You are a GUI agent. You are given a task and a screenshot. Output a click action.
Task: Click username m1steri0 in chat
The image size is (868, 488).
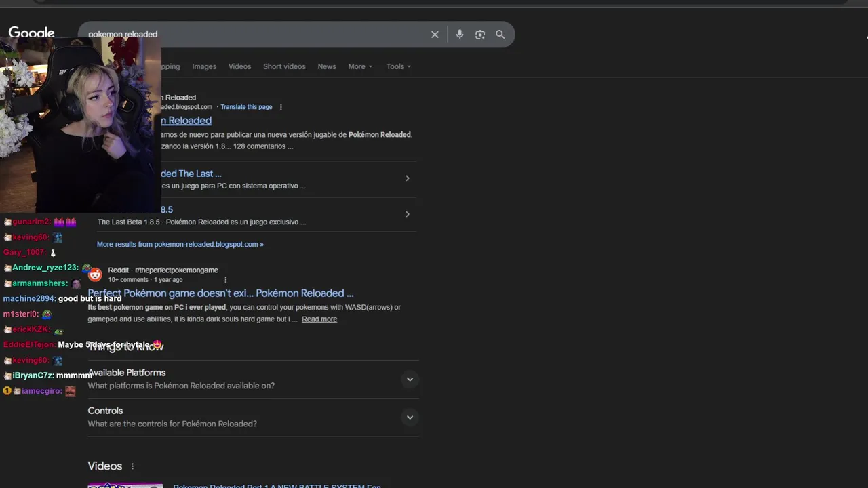click(20, 314)
